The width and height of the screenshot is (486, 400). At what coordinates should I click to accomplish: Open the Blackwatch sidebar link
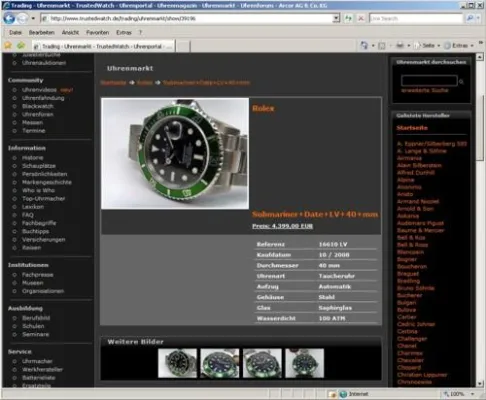(x=38, y=106)
